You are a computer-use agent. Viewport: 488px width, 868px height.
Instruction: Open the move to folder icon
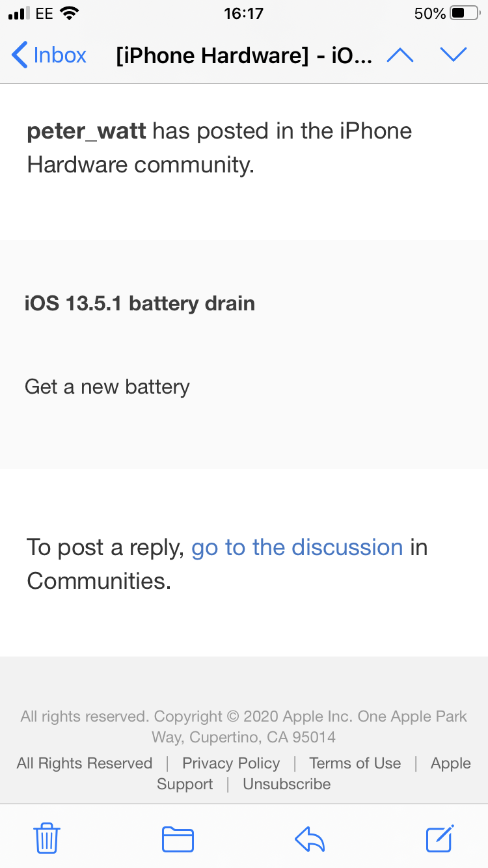point(178,838)
